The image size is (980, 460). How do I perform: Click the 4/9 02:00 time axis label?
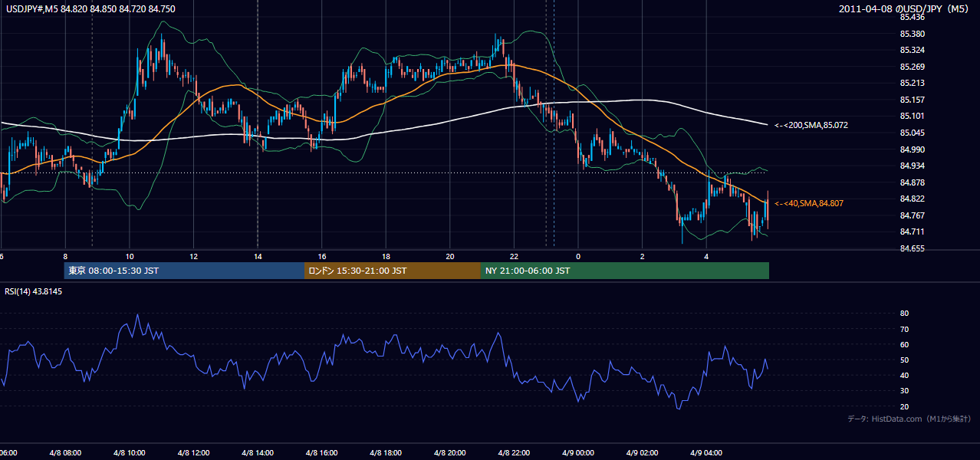coord(642,452)
